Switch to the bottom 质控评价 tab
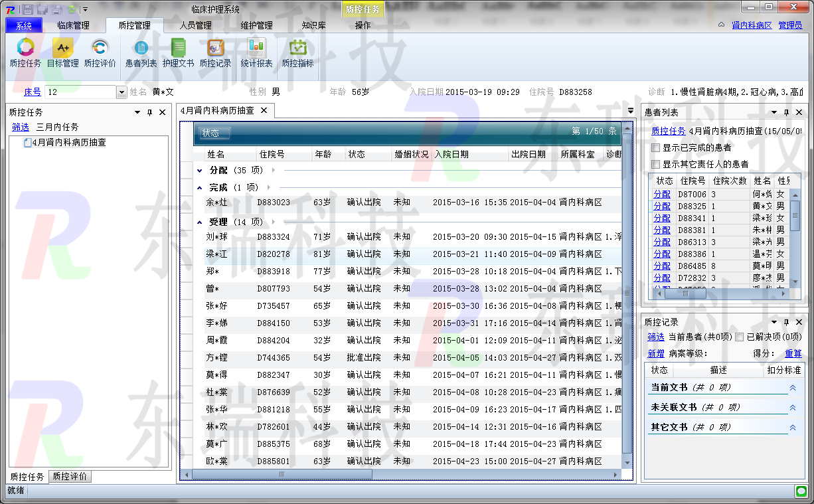The image size is (814, 504). tap(70, 477)
